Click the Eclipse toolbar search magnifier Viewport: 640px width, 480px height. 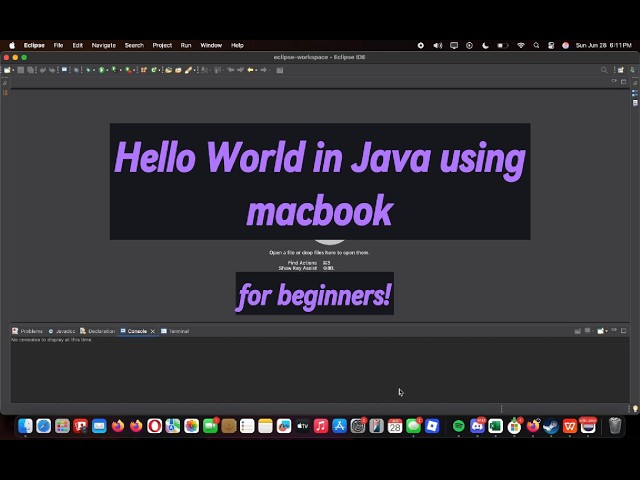point(604,70)
